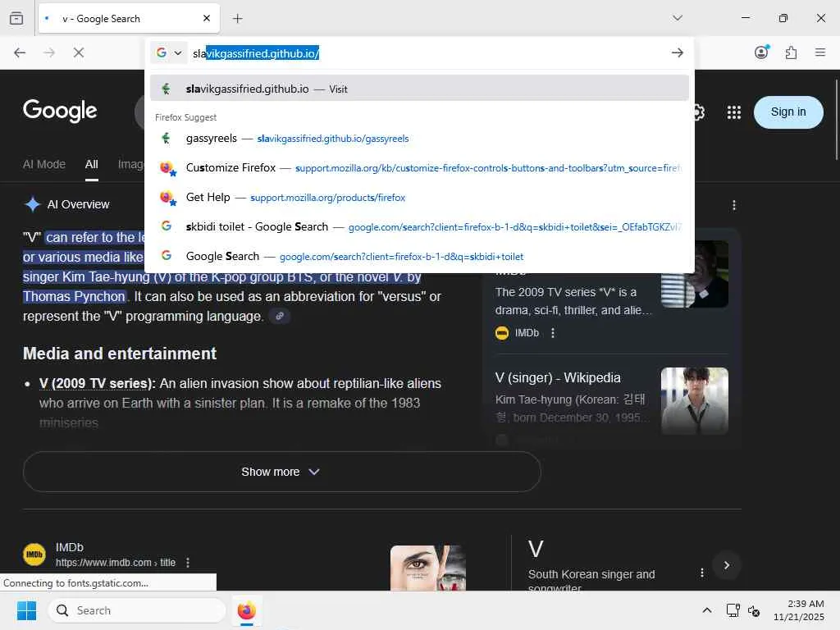Switch to AI Mode tab
This screenshot has height=630, width=840.
[x=44, y=164]
